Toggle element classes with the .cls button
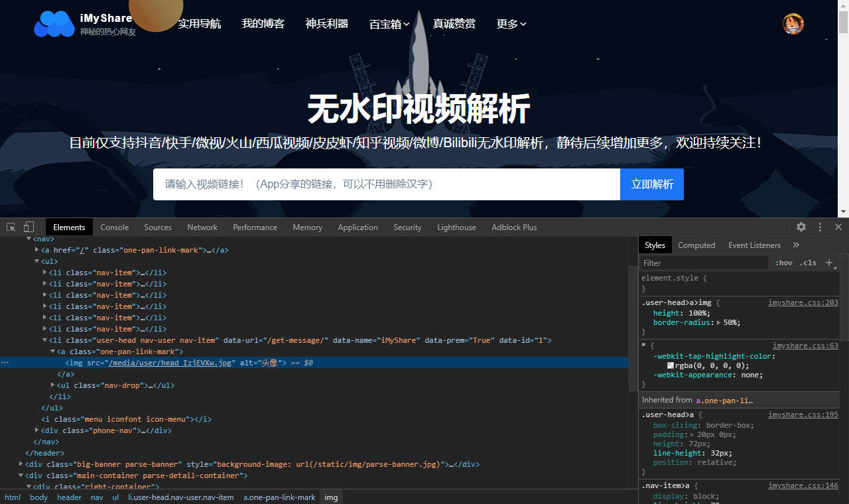Screen dimensions: 849x504 pyautogui.click(x=808, y=263)
